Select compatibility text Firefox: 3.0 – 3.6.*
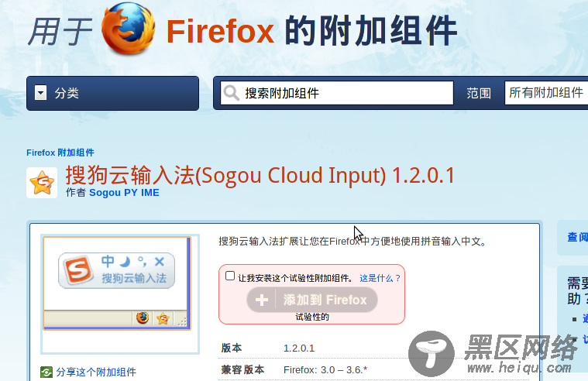Screen dimensions: 588x381 coord(325,370)
